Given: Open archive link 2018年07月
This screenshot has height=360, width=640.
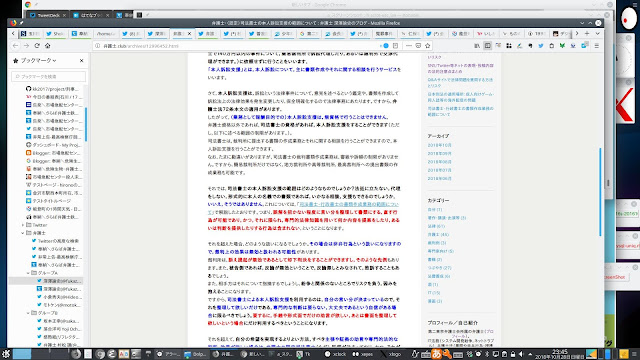Looking at the screenshot, I should 439,170.
